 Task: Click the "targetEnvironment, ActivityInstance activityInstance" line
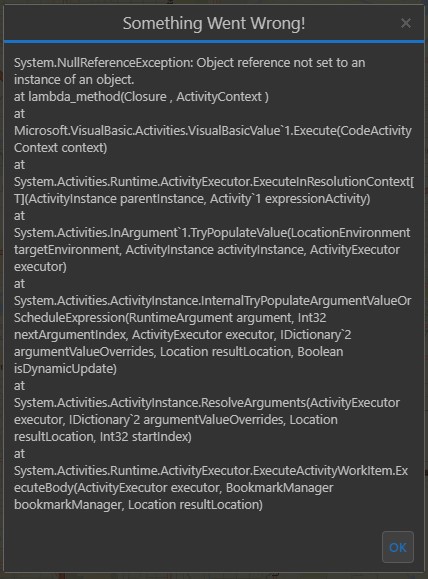(207, 250)
